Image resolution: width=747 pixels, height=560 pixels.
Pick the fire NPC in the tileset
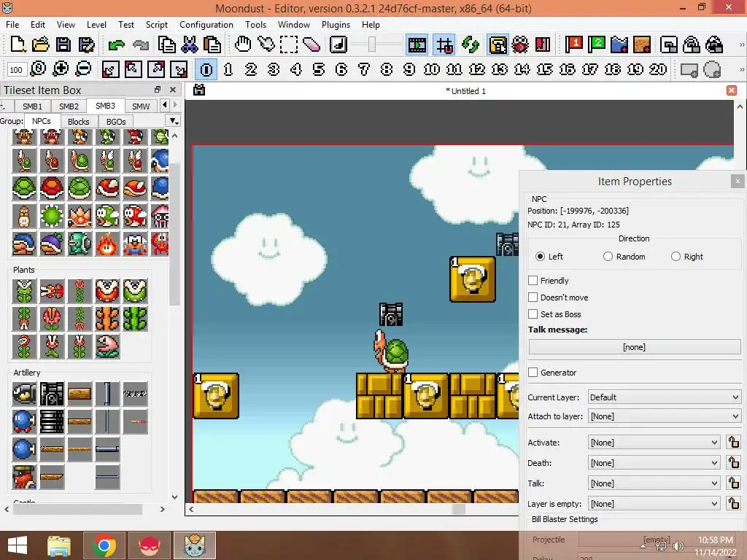107,244
